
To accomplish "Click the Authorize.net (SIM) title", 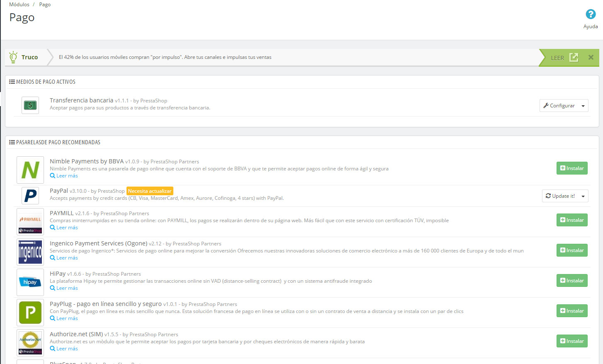I will [76, 334].
